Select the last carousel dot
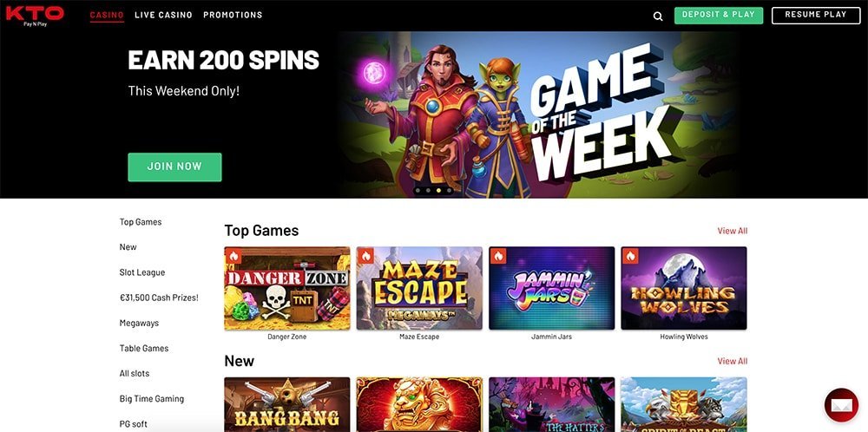This screenshot has height=432, width=868. tap(449, 190)
